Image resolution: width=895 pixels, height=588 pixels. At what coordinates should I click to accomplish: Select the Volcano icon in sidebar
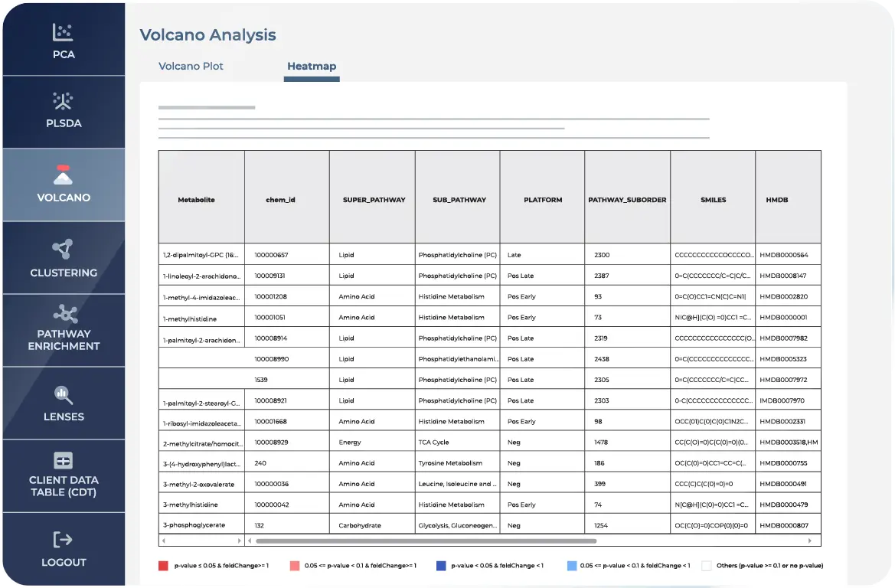tap(63, 175)
